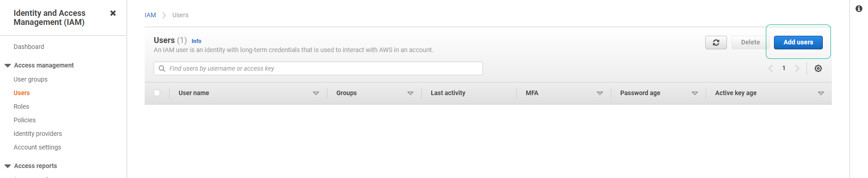
Task: Go to previous page arrow
Action: [x=771, y=68]
